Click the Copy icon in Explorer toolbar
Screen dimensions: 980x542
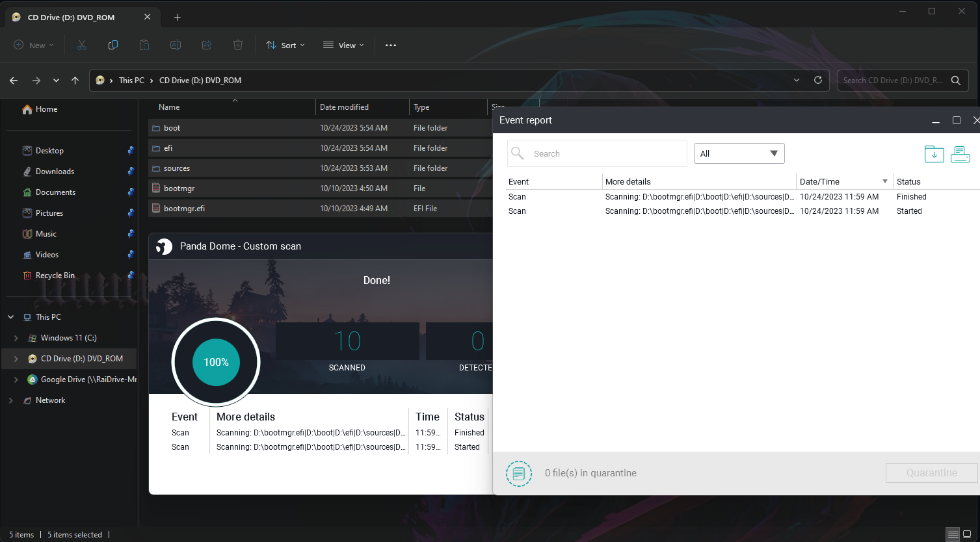[113, 45]
